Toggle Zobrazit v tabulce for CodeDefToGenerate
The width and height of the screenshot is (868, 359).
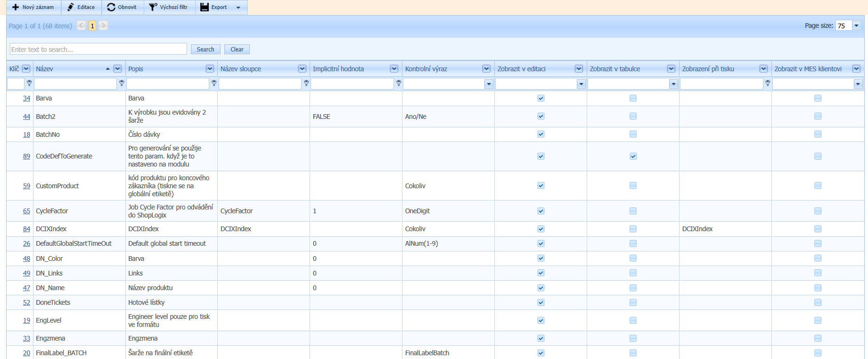coord(633,156)
